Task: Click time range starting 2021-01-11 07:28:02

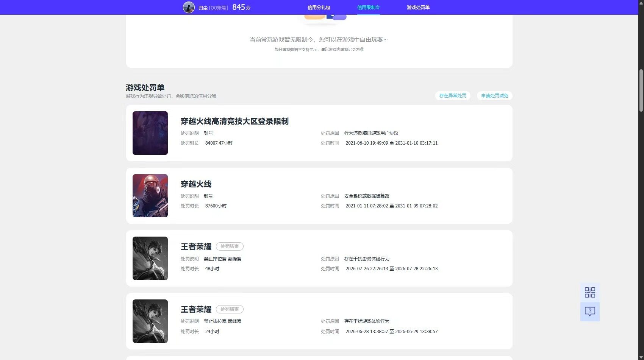Action: click(x=391, y=206)
